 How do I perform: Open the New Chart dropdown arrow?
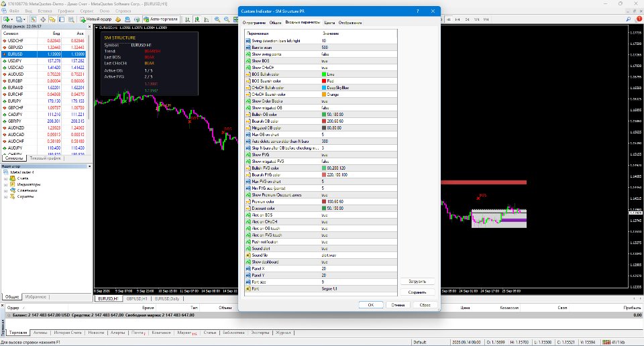[11, 19]
